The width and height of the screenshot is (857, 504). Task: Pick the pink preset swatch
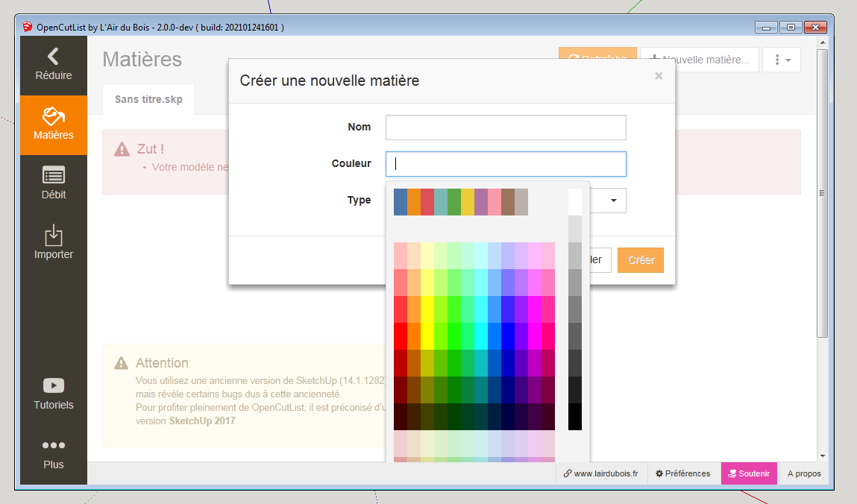[494, 202]
